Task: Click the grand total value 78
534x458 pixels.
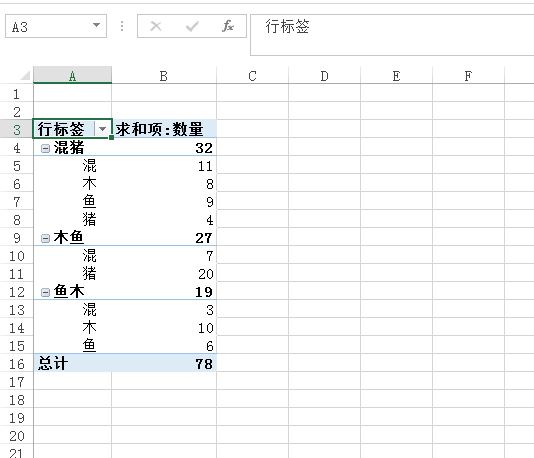Action: coord(164,364)
